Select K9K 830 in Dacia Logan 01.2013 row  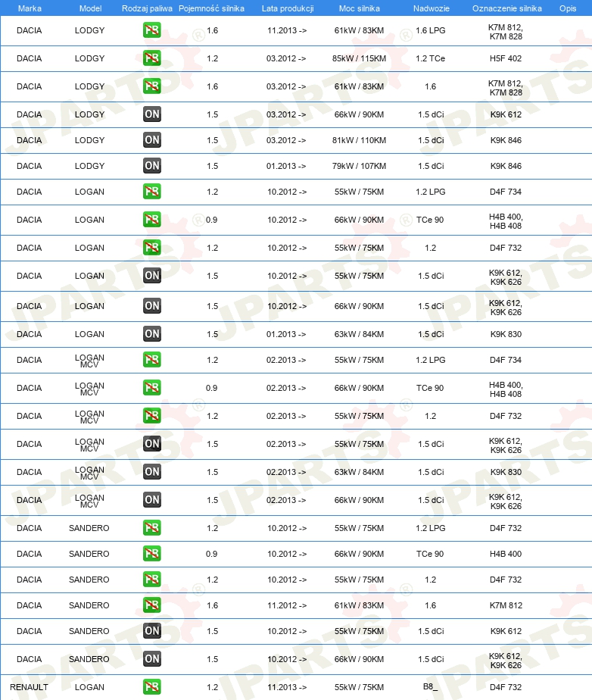point(506,334)
